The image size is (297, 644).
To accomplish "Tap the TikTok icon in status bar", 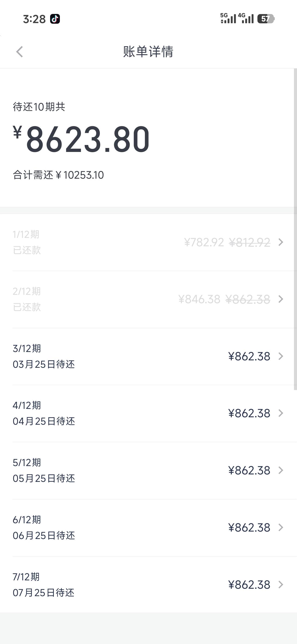I will [55, 19].
